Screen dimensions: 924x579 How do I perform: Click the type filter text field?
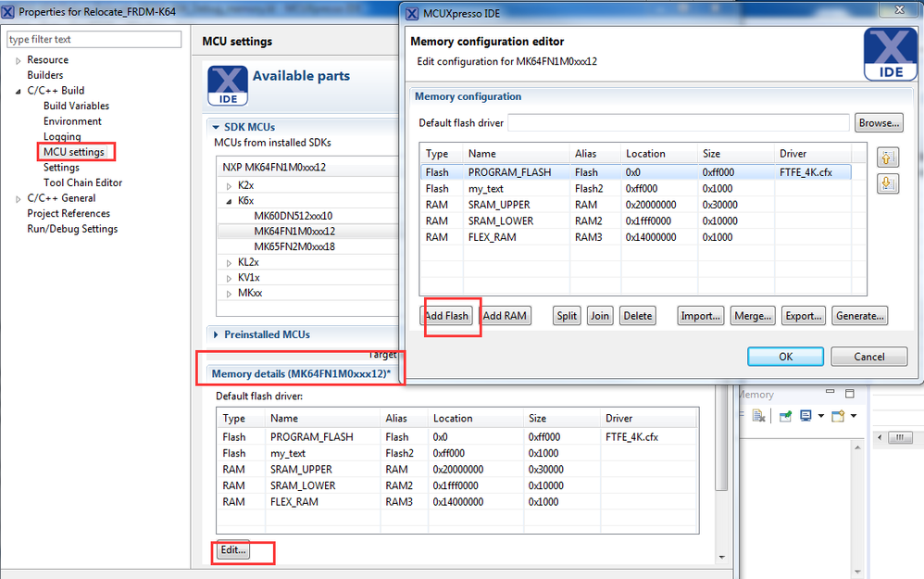[94, 40]
